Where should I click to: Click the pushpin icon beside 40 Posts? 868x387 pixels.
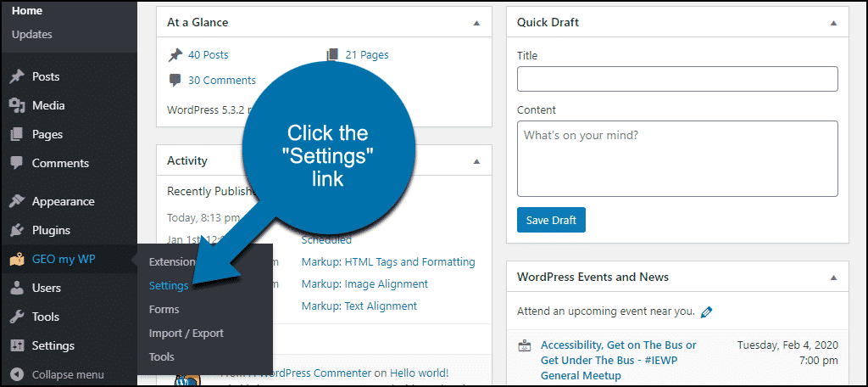coord(175,55)
